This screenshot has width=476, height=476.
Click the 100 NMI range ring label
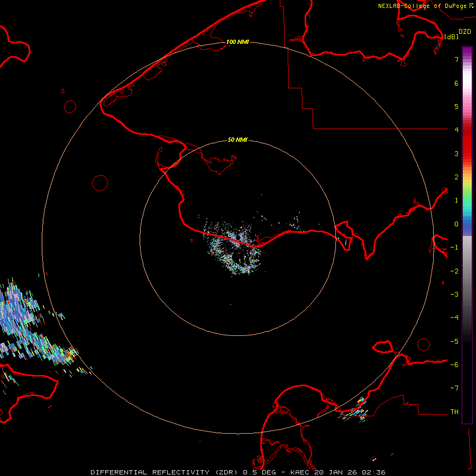237,42
